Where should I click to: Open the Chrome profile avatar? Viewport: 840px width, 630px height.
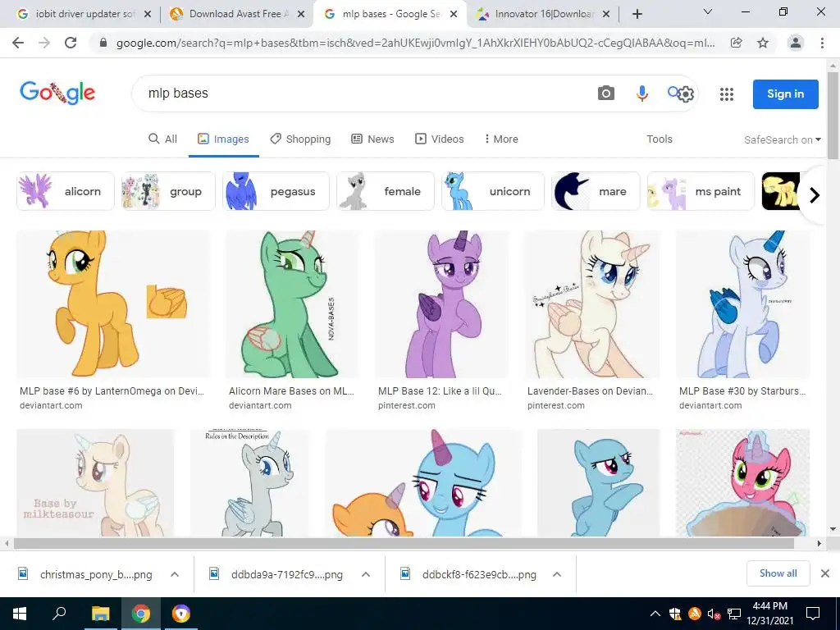[x=796, y=43]
